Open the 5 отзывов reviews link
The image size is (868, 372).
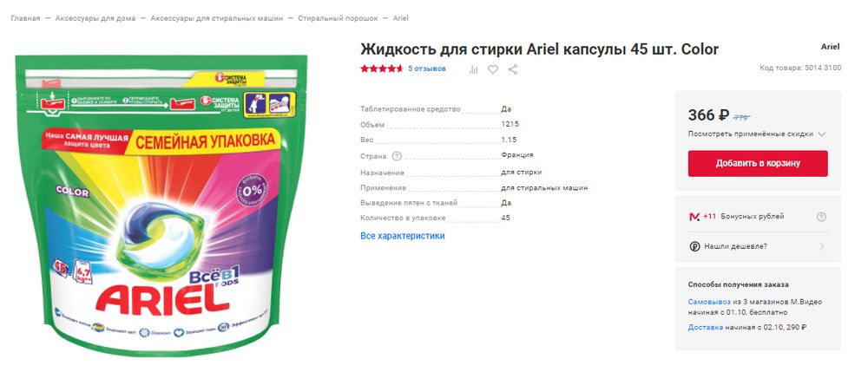click(x=427, y=69)
